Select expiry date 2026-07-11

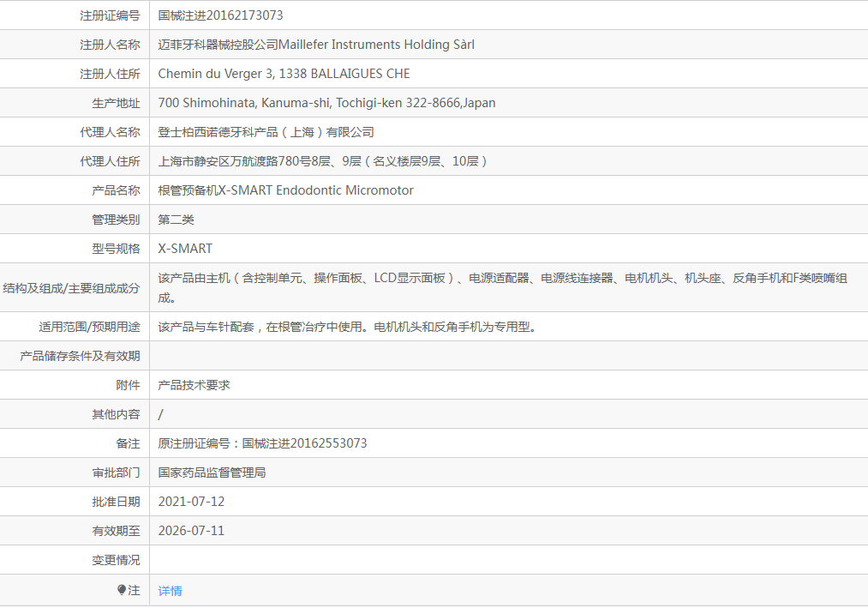(x=192, y=531)
